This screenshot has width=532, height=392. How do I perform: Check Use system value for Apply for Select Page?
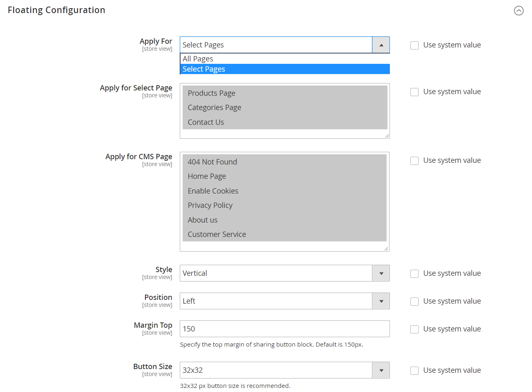(x=414, y=92)
